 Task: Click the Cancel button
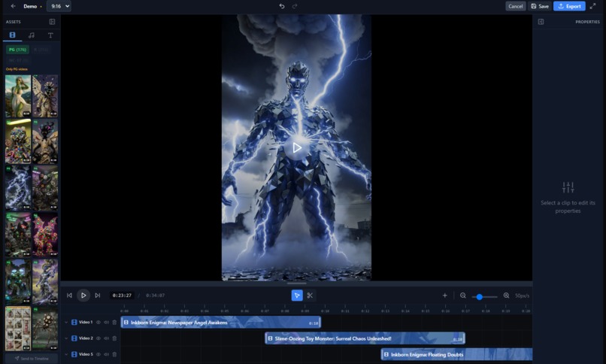point(516,6)
